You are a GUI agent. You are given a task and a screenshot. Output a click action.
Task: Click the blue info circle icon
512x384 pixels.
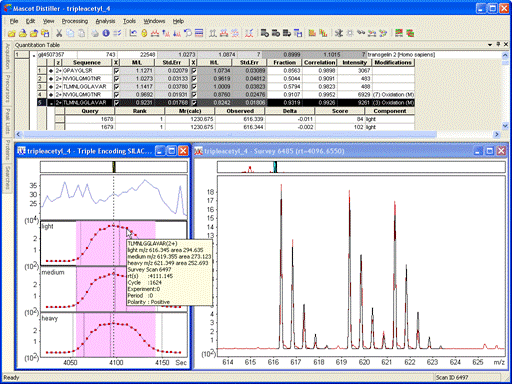coord(106,33)
